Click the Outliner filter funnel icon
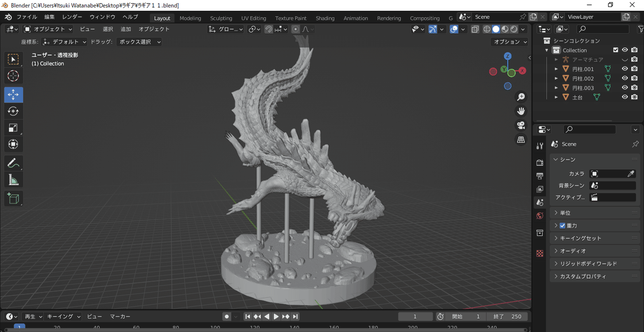The image size is (644, 332). click(x=640, y=29)
